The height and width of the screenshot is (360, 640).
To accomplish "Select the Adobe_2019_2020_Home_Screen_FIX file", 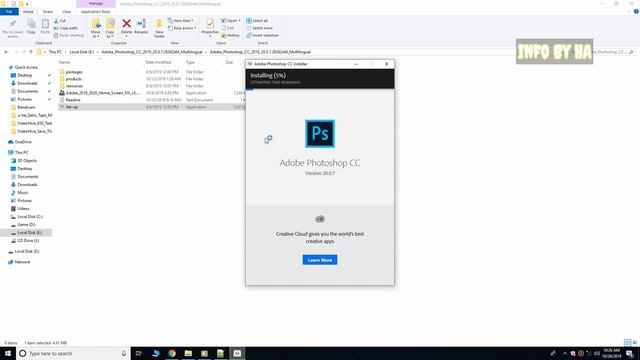I will 102,93.
